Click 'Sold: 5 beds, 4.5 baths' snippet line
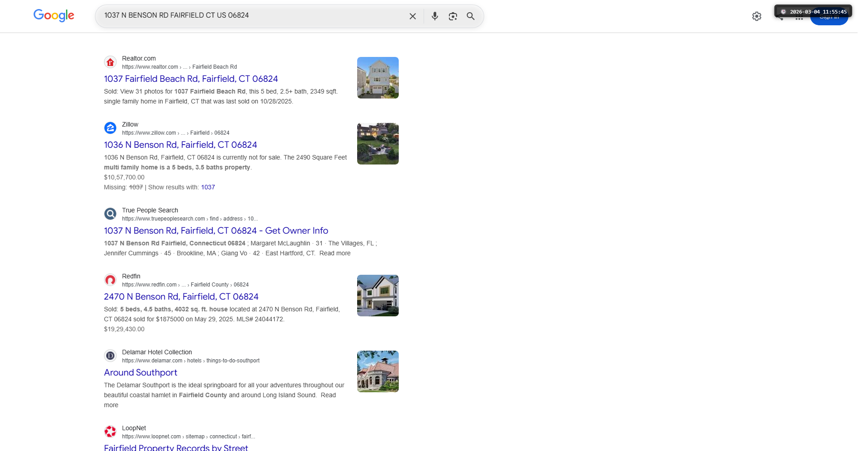 point(222,309)
